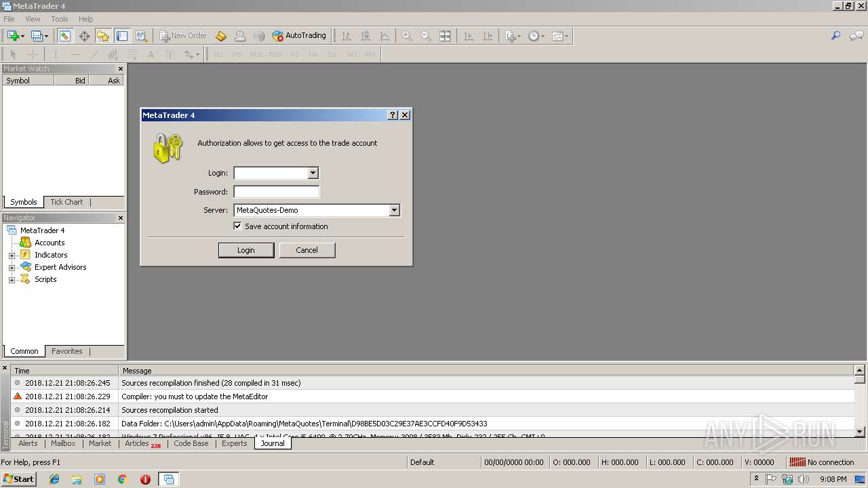Viewport: 868px width, 488px height.
Task: Click the H1 timeframe button
Action: click(x=294, y=54)
